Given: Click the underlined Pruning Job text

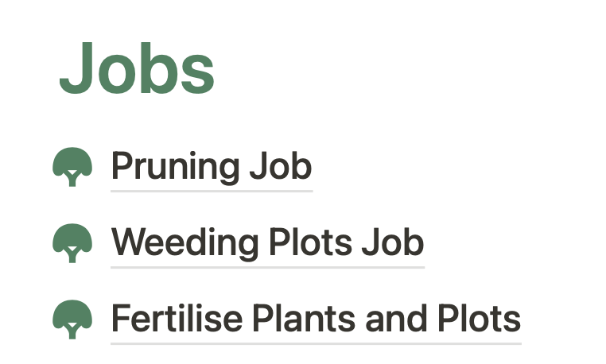Looking at the screenshot, I should (x=211, y=167).
